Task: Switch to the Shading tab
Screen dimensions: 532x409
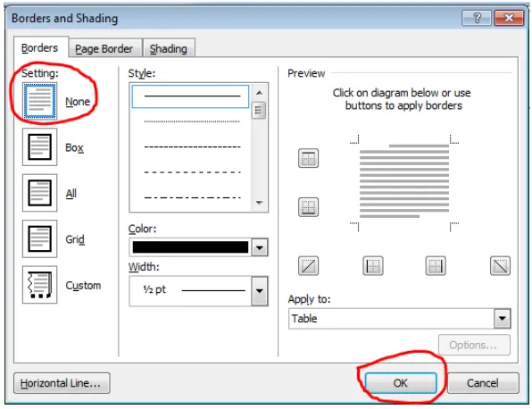Action: 169,48
